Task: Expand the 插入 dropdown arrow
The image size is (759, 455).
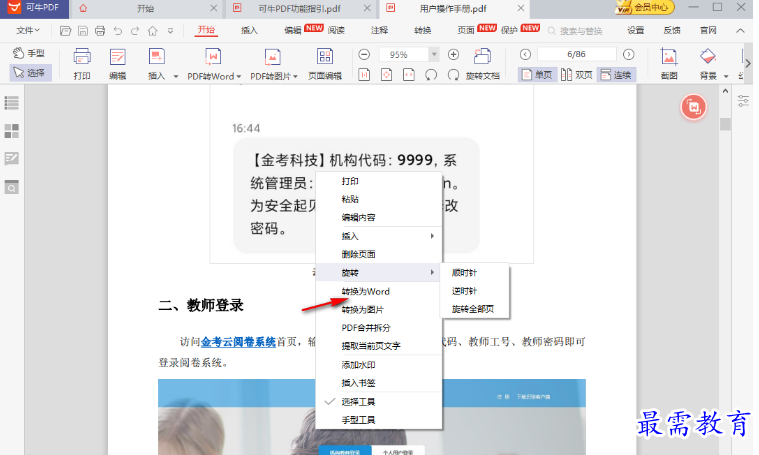Action: point(176,76)
